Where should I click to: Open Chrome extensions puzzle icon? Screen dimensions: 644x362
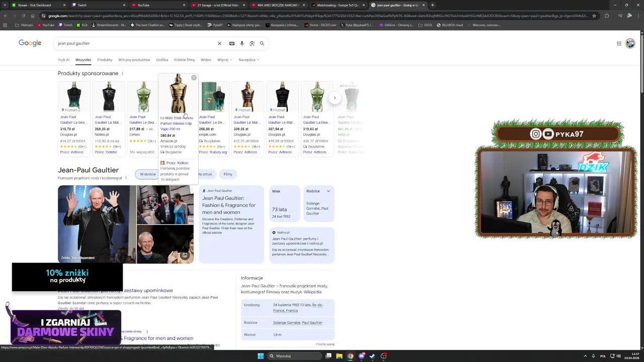(607, 16)
